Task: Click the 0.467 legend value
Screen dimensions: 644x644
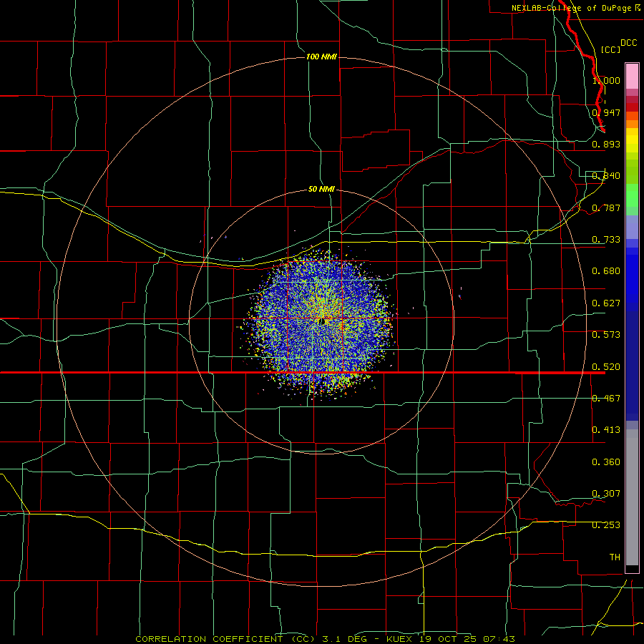Action: pyautogui.click(x=606, y=399)
